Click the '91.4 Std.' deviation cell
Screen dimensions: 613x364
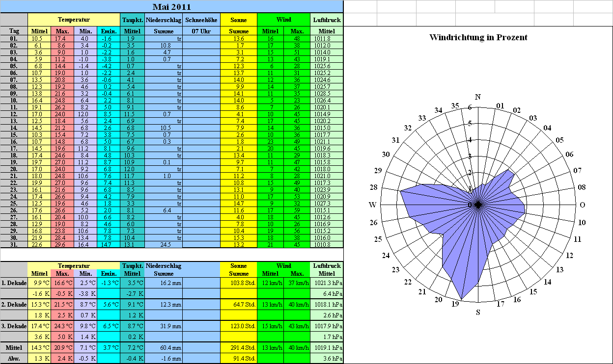tap(239, 358)
